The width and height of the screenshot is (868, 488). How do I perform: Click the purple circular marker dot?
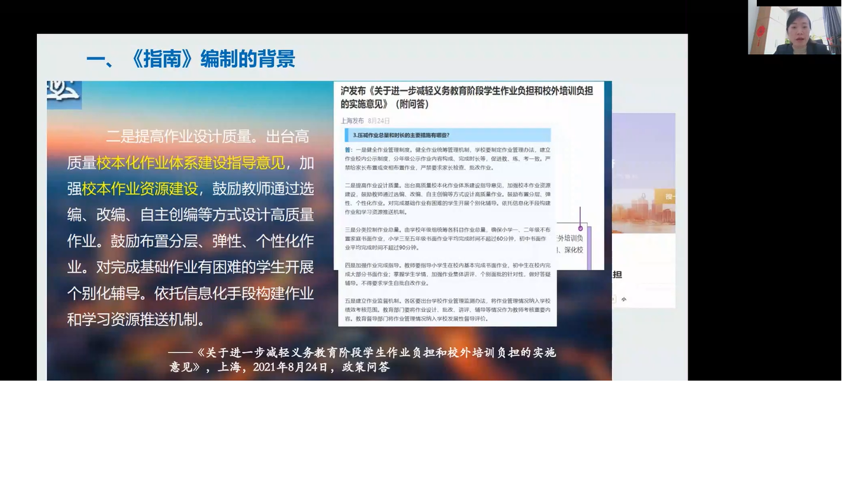tap(580, 227)
